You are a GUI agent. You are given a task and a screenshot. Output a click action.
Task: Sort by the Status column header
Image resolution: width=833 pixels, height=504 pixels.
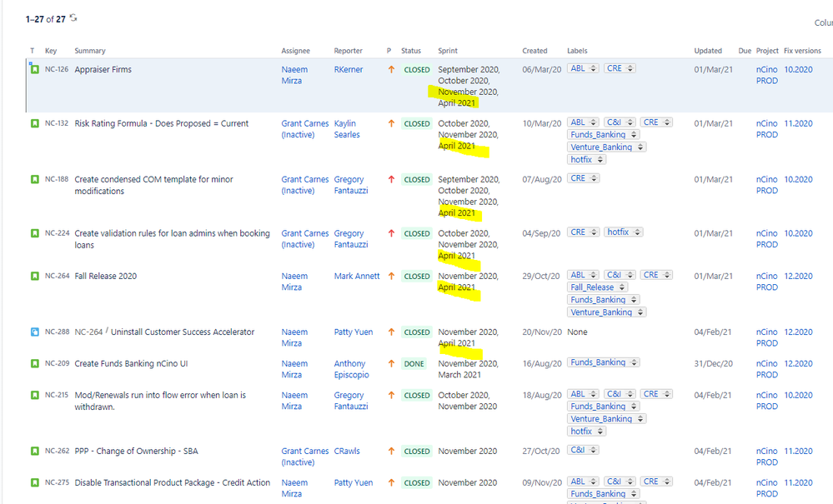410,51
